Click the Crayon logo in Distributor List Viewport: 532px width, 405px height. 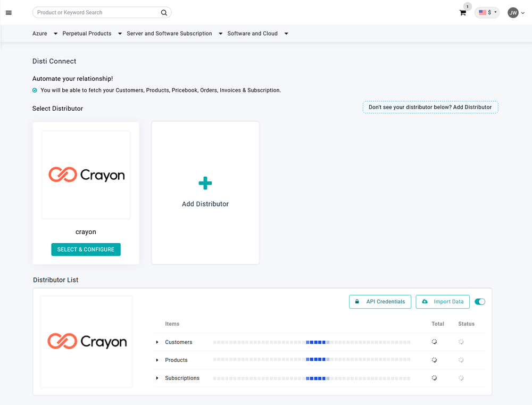87,342
